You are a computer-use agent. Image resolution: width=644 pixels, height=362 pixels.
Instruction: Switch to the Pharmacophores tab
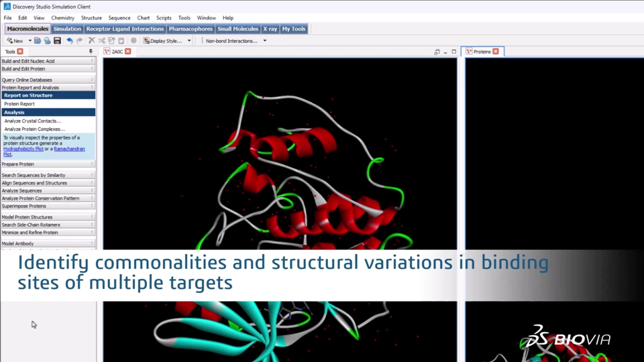[191, 29]
